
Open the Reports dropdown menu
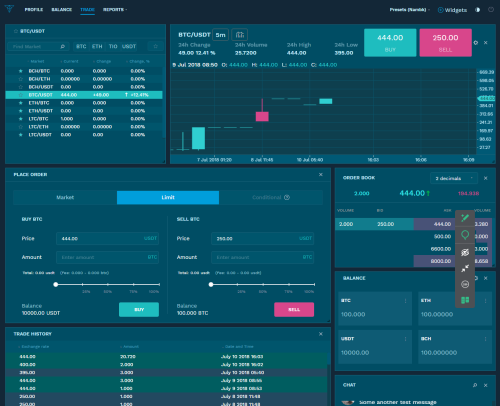coord(115,10)
